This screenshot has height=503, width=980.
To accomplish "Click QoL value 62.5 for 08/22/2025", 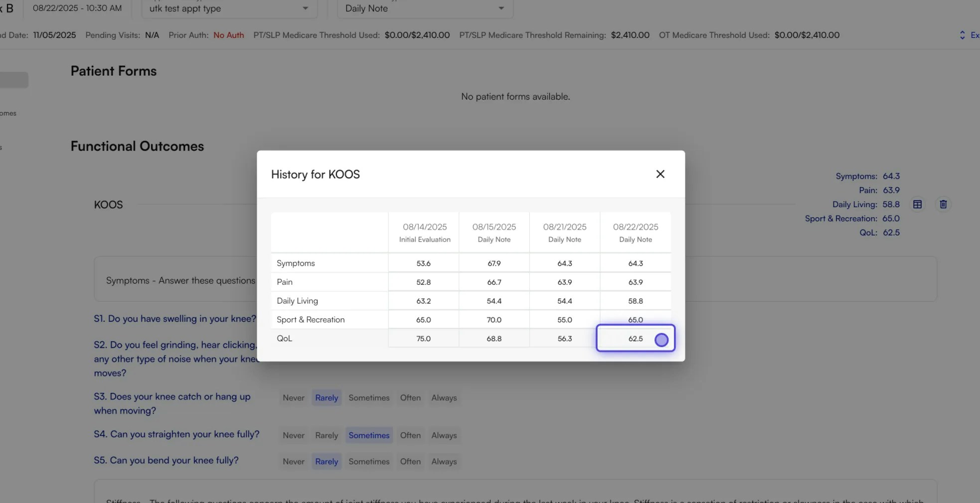I will pyautogui.click(x=636, y=339).
